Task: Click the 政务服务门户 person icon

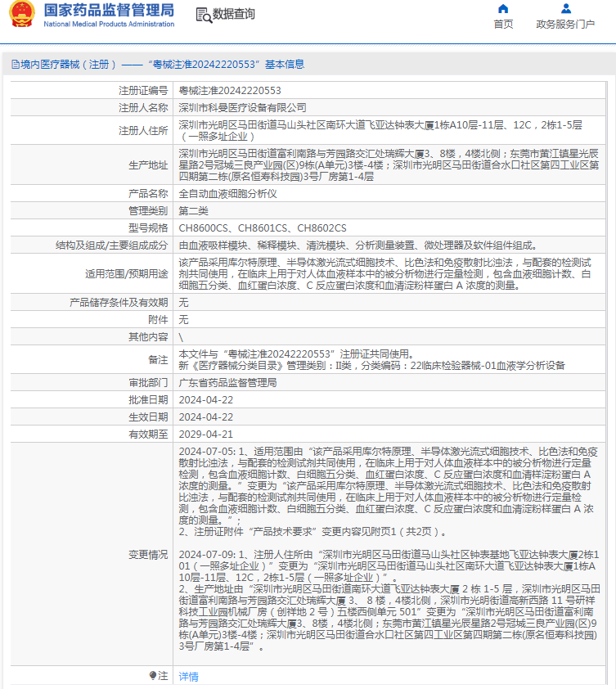Action: point(566,8)
